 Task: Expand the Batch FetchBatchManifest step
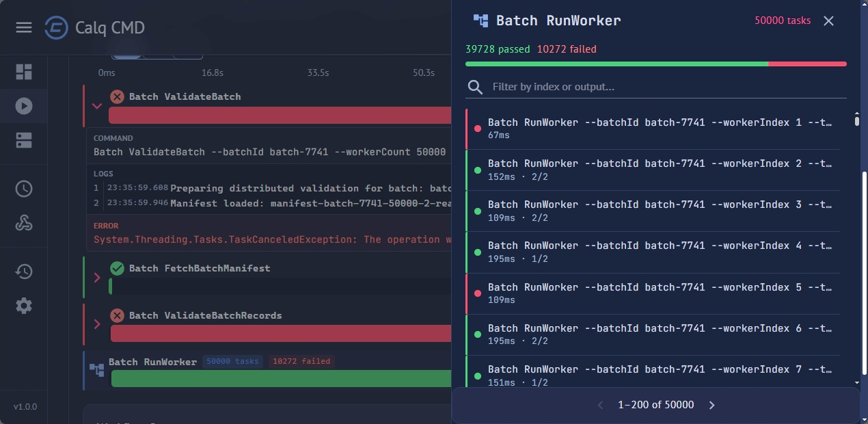tap(97, 278)
